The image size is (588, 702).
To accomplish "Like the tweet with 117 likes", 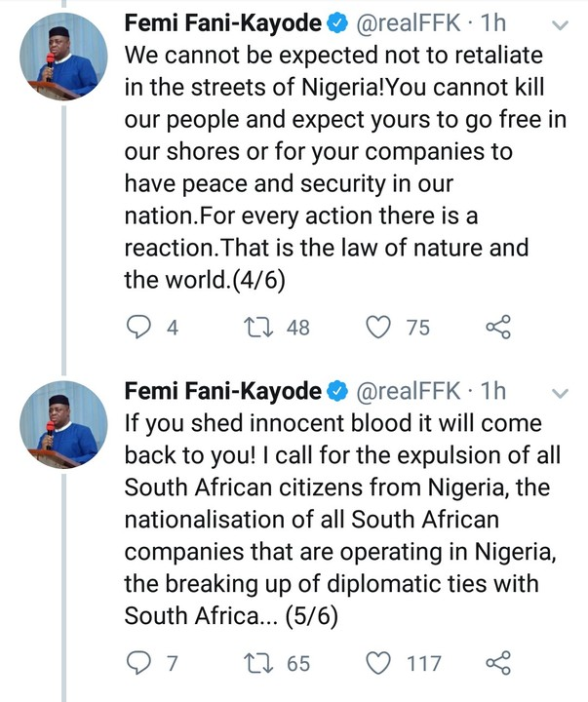I will tap(378, 663).
